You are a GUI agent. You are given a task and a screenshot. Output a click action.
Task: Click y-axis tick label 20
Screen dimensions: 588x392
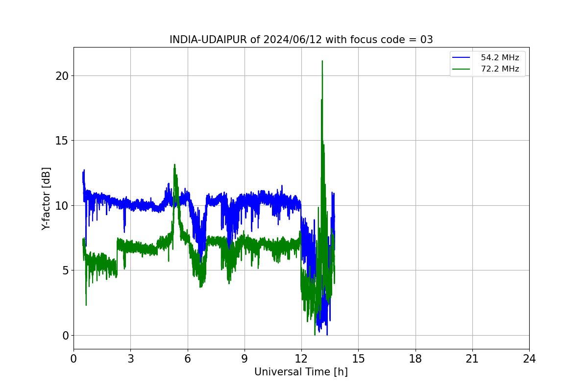pyautogui.click(x=62, y=76)
